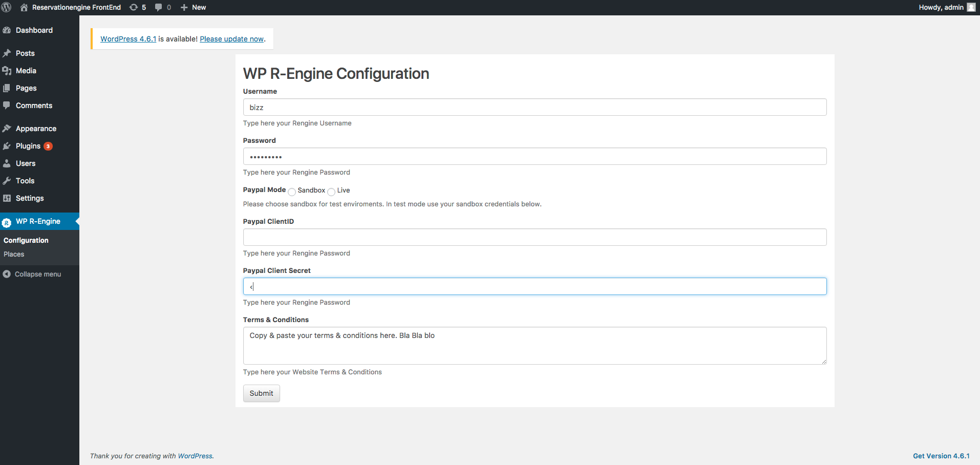Click the Media icon in sidebar
980x465 pixels.
point(7,71)
